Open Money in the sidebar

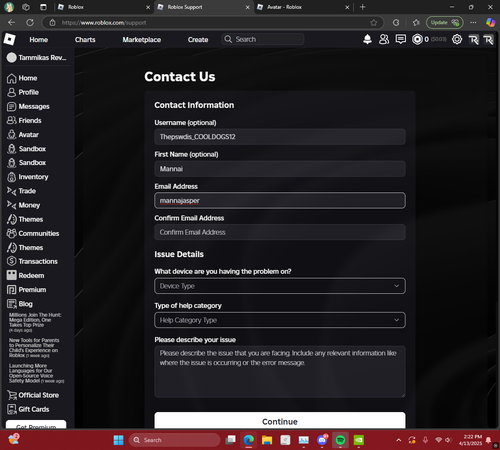point(23,205)
